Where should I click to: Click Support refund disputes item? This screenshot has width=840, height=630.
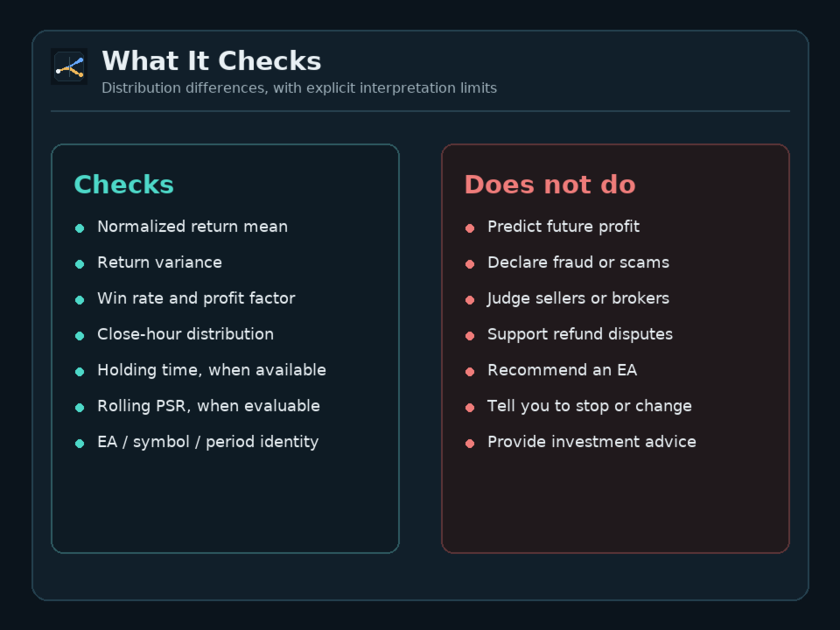coord(580,334)
